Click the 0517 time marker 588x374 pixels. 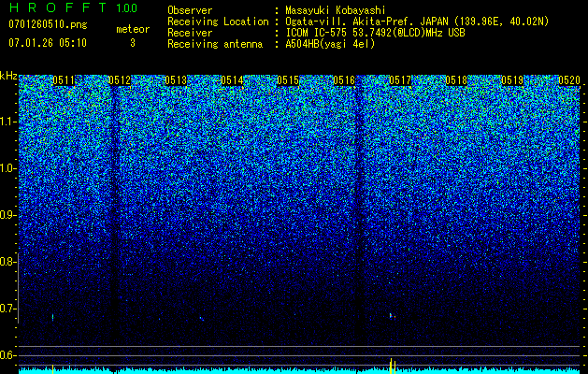400,80
